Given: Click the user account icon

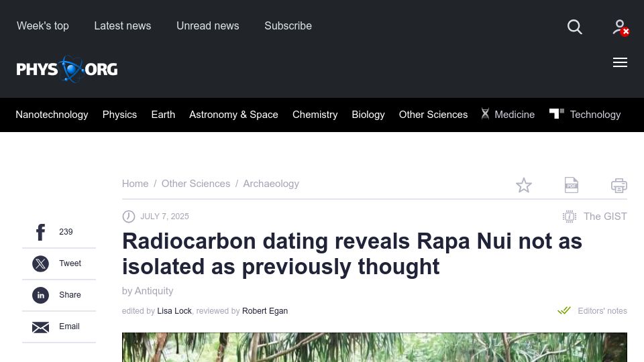Looking at the screenshot, I should tap(621, 27).
